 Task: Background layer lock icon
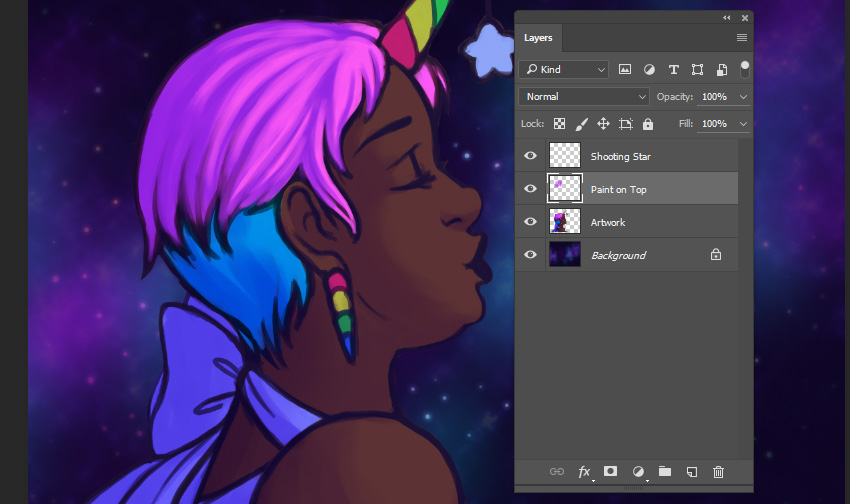[716, 254]
